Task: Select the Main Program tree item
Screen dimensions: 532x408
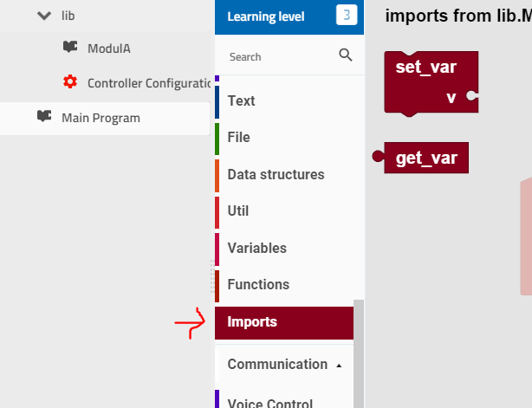Action: click(105, 119)
